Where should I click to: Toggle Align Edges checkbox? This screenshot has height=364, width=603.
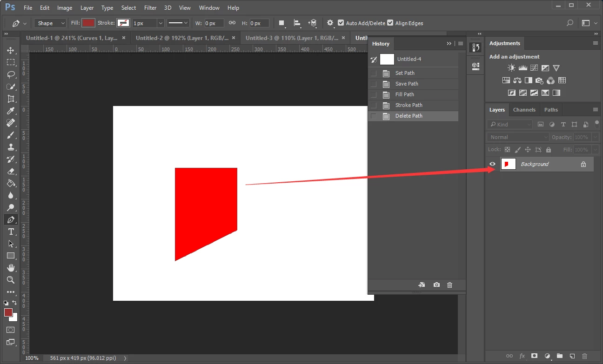390,23
